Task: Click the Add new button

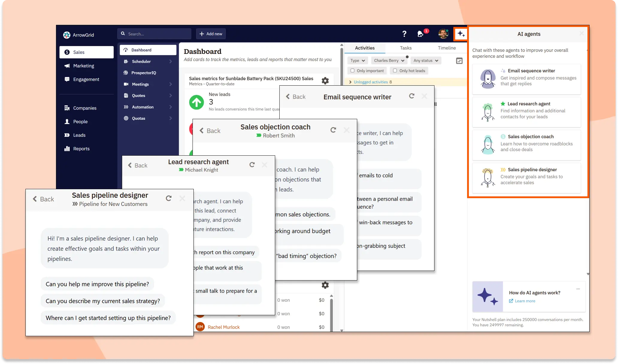Action: (x=211, y=34)
